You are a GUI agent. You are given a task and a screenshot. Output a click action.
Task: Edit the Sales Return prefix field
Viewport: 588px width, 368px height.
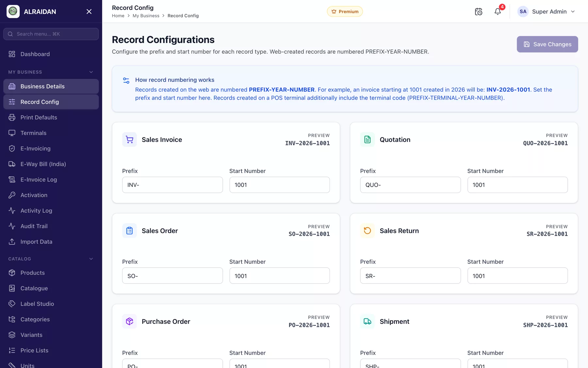click(410, 276)
